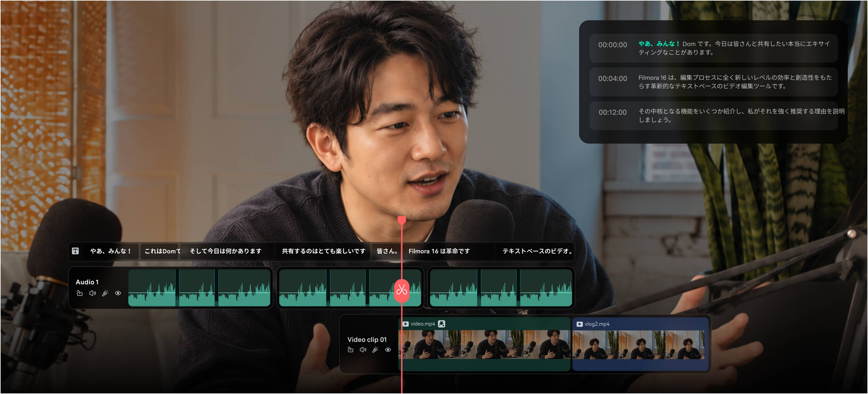Viewport: 868px width, 394px height.
Task: Select first Audio 1 waveform clip
Action: 199,288
